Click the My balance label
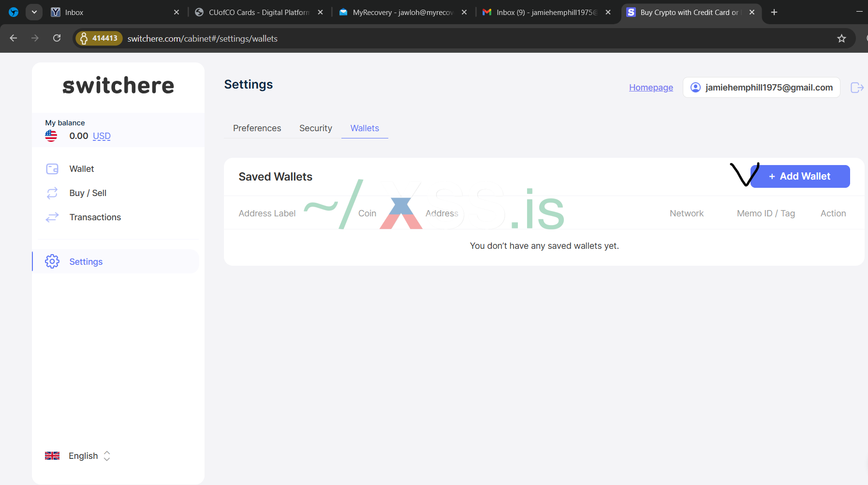The height and width of the screenshot is (485, 868). 65,123
